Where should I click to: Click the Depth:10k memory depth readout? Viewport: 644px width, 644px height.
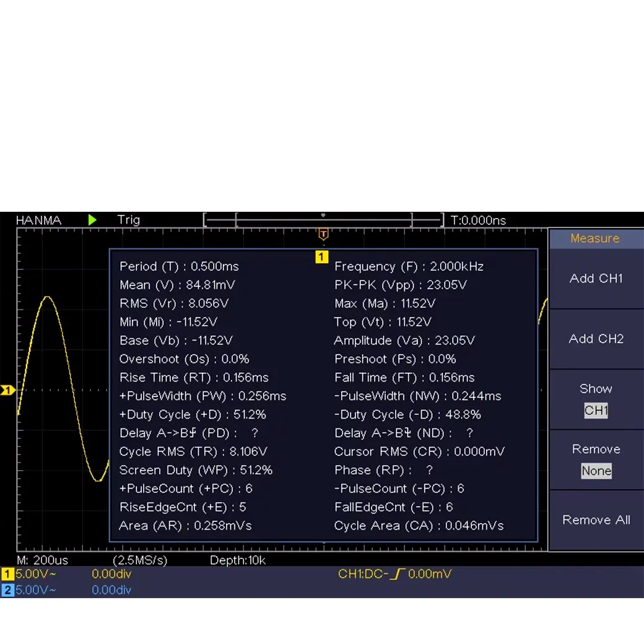238,560
